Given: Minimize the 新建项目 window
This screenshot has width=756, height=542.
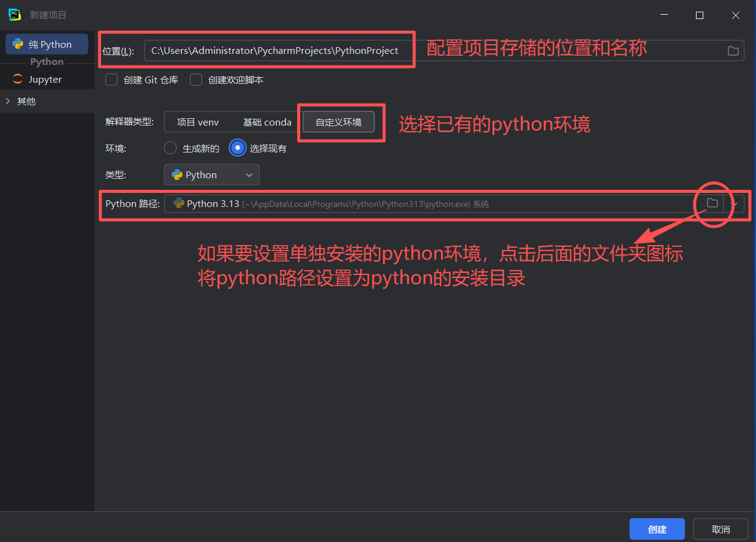Looking at the screenshot, I should coord(664,15).
